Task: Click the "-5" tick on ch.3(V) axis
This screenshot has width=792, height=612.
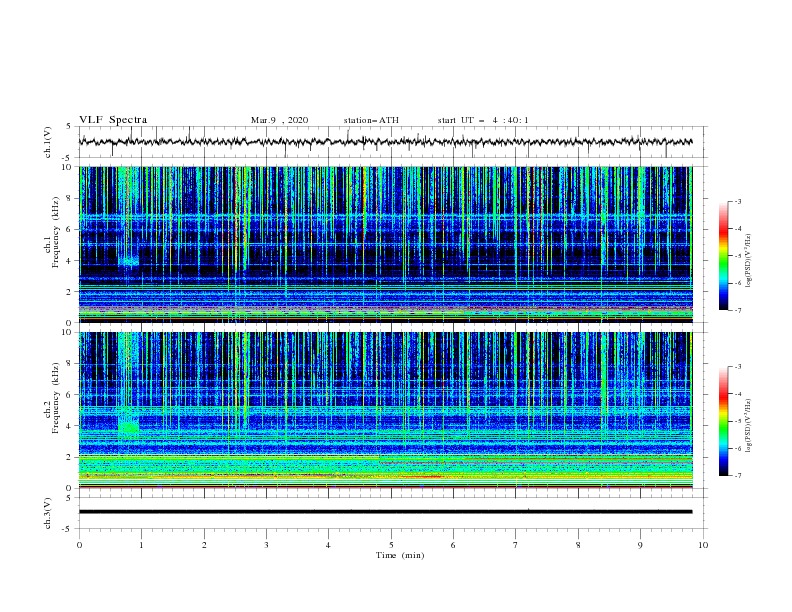Action: coord(67,529)
